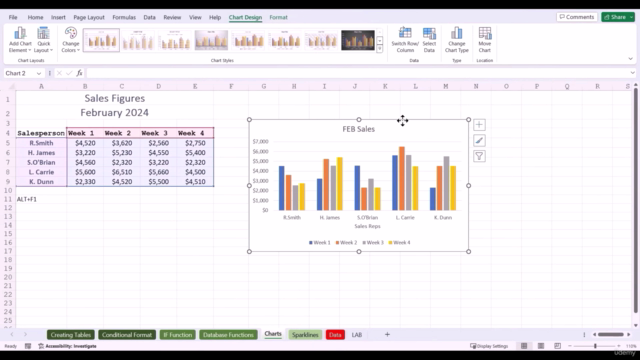
Task: Click the Display Settings button
Action: pyautogui.click(x=489, y=346)
